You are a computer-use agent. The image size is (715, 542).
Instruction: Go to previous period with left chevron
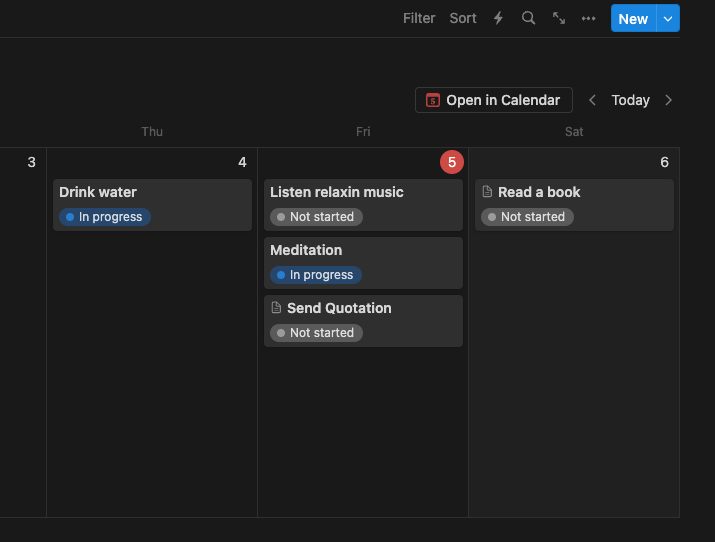[592, 100]
